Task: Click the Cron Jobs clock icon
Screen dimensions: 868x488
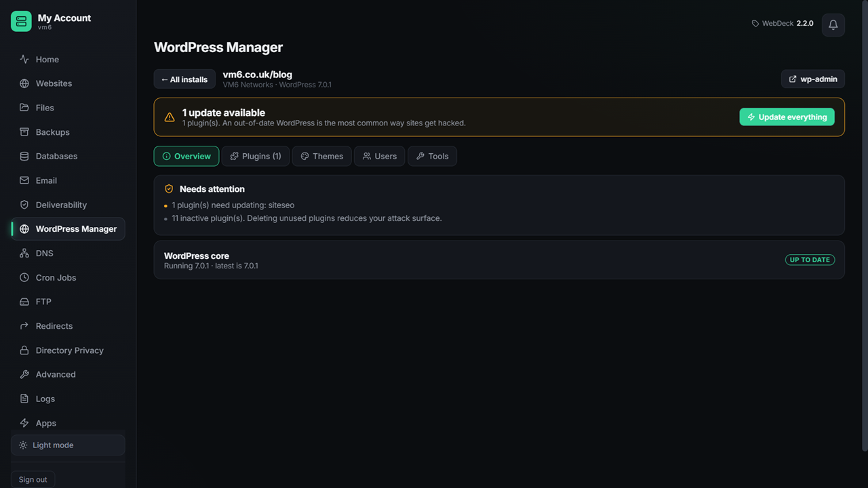Action: pos(24,278)
